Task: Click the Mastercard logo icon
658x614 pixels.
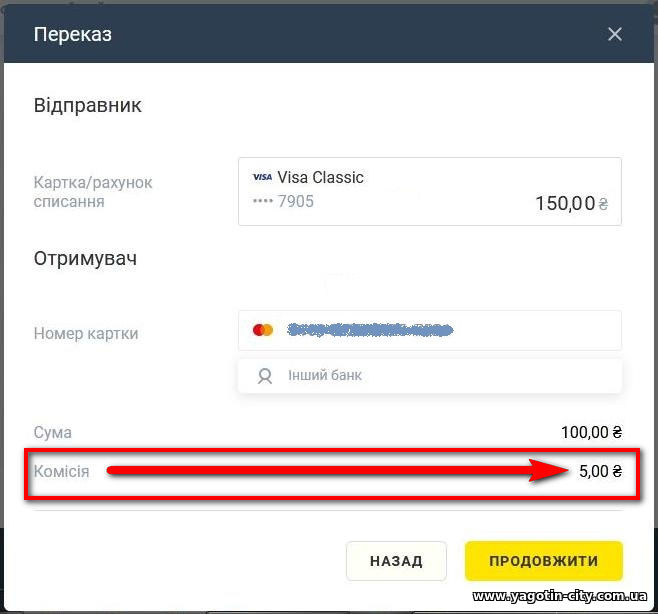Action: 263,330
